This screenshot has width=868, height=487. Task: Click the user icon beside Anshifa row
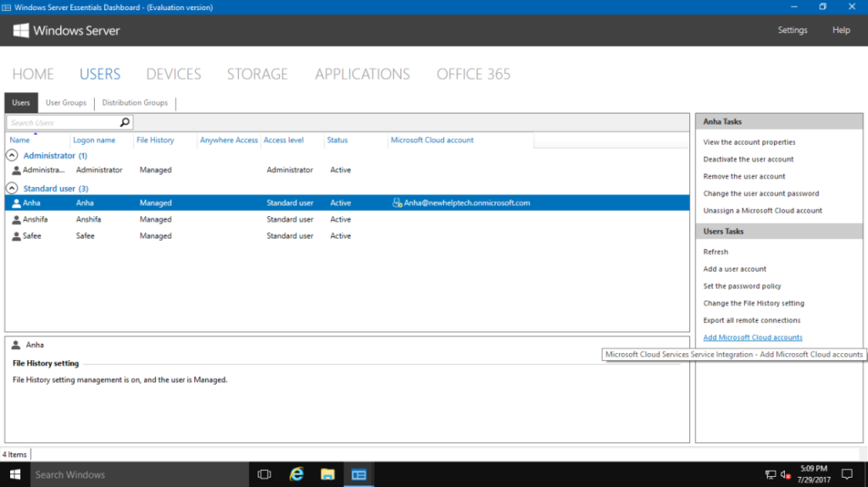click(x=16, y=219)
